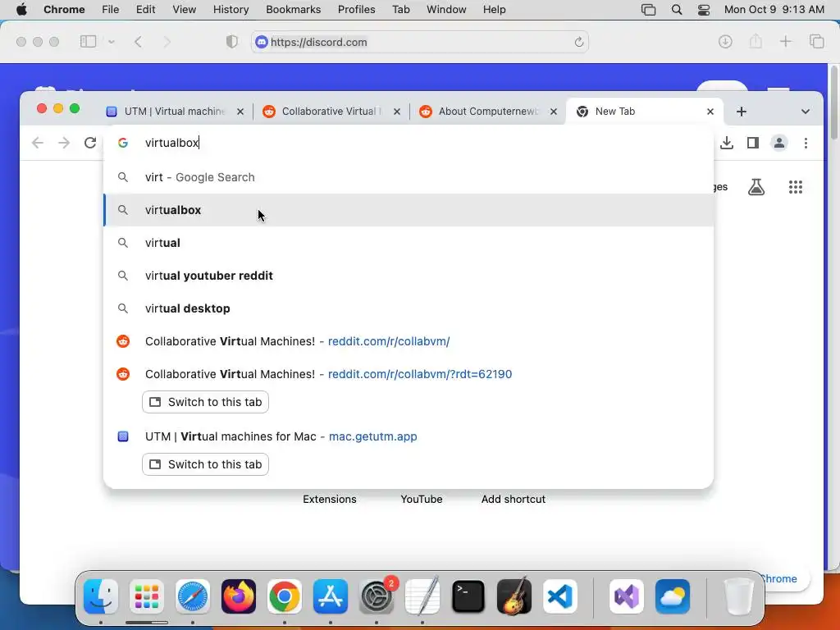Open the Trash in the dock
Image resolution: width=840 pixels, height=630 pixels.
pos(739,596)
